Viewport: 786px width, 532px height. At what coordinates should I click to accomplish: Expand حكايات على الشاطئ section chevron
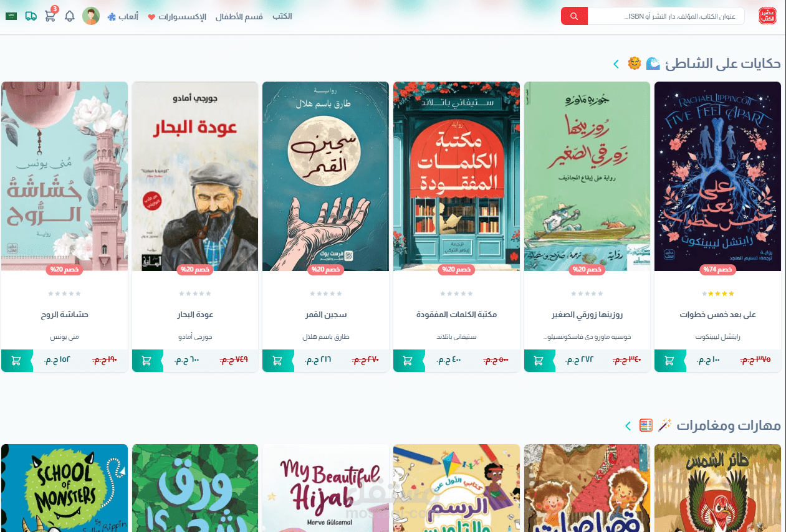click(616, 64)
